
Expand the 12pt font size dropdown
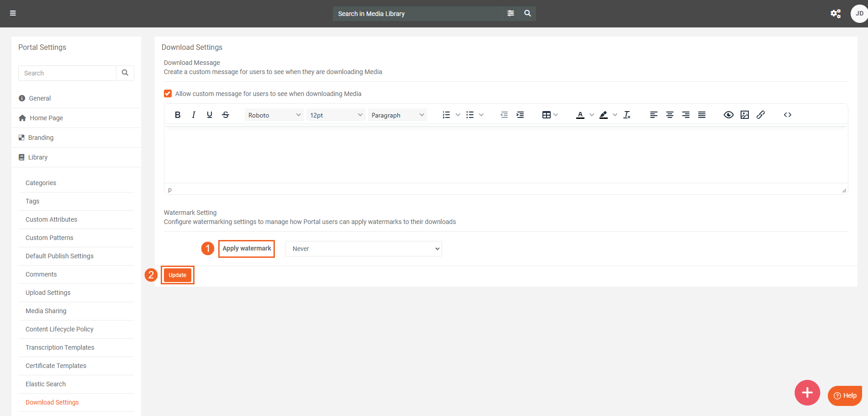(x=336, y=115)
